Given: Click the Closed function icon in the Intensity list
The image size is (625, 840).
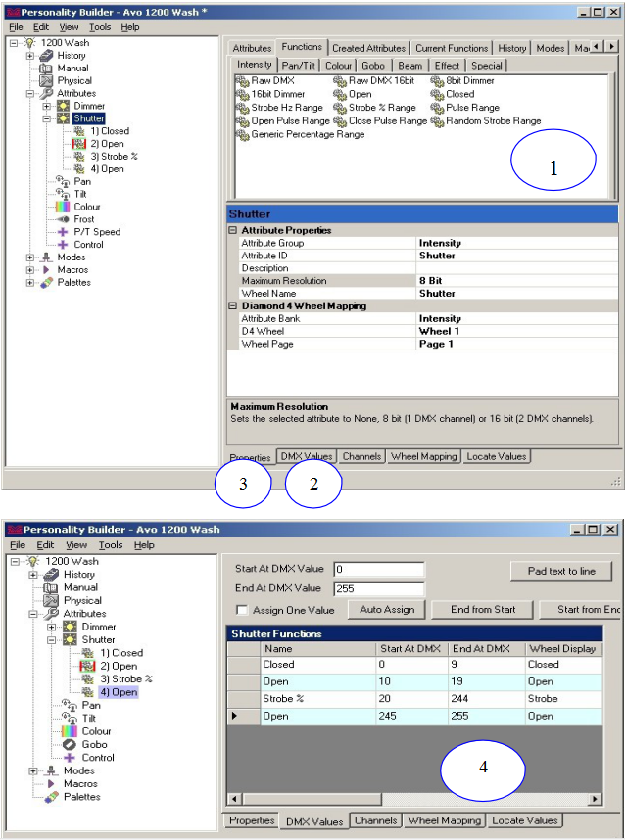Looking at the screenshot, I should pyautogui.click(x=437, y=94).
